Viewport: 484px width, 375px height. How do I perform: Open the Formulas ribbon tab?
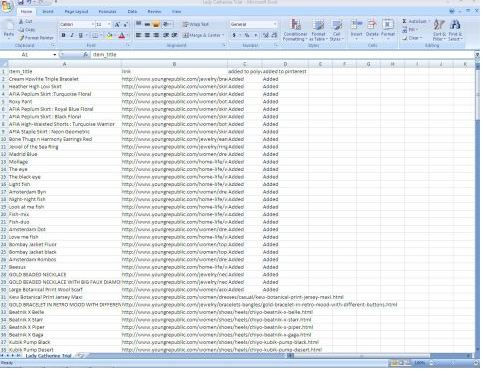[107, 12]
